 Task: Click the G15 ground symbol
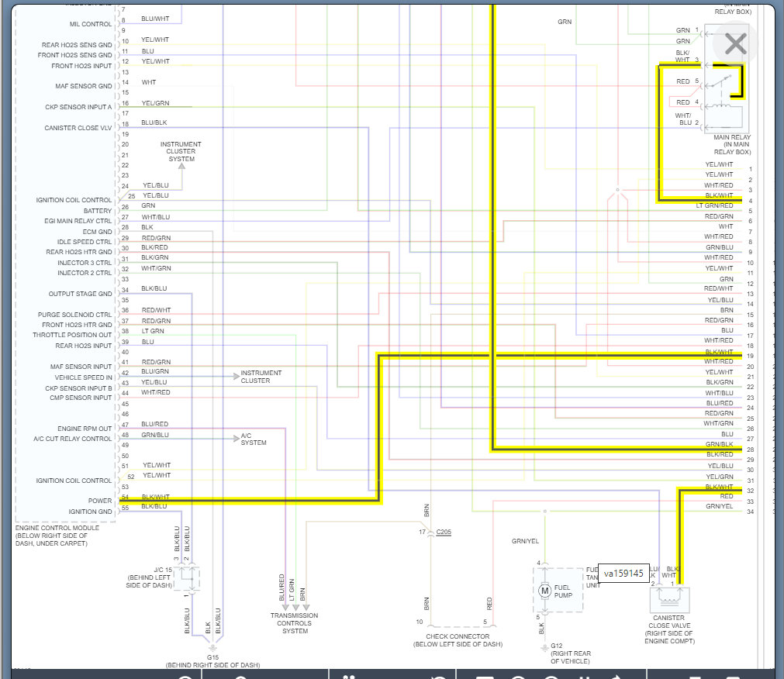(213, 647)
